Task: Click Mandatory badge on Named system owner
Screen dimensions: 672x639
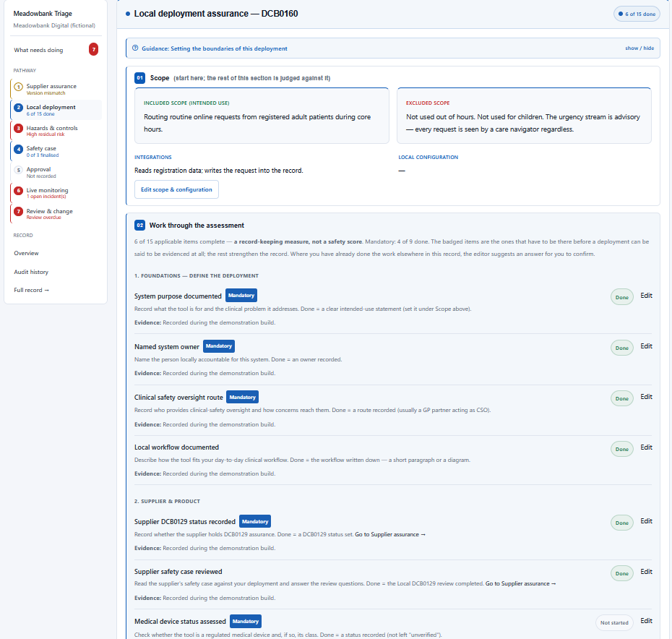Action: pos(218,346)
